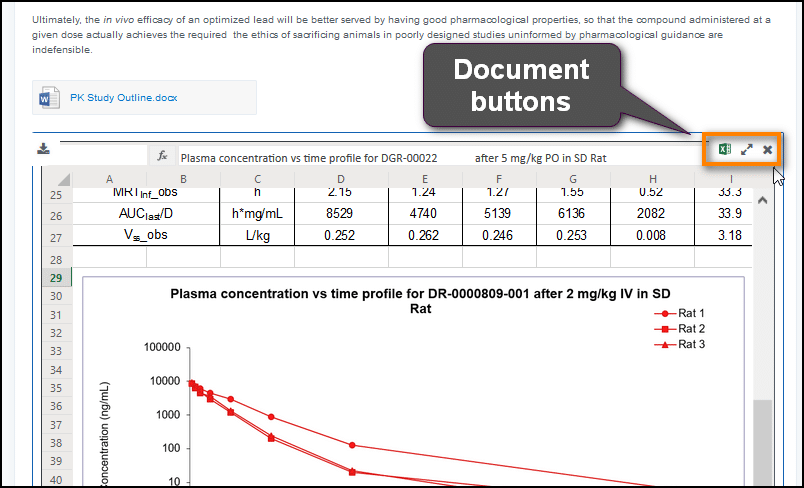This screenshot has height=488, width=804.
Task: Click the h*mg/mL units cell
Action: [x=257, y=214]
